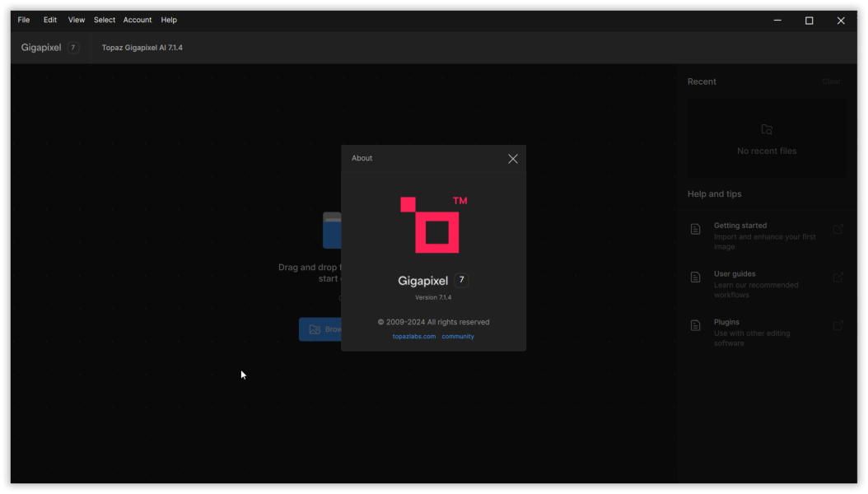Click the Gigapixel 7 badge in header
Image resolution: width=868 pixels, height=494 pixels.
coord(73,48)
